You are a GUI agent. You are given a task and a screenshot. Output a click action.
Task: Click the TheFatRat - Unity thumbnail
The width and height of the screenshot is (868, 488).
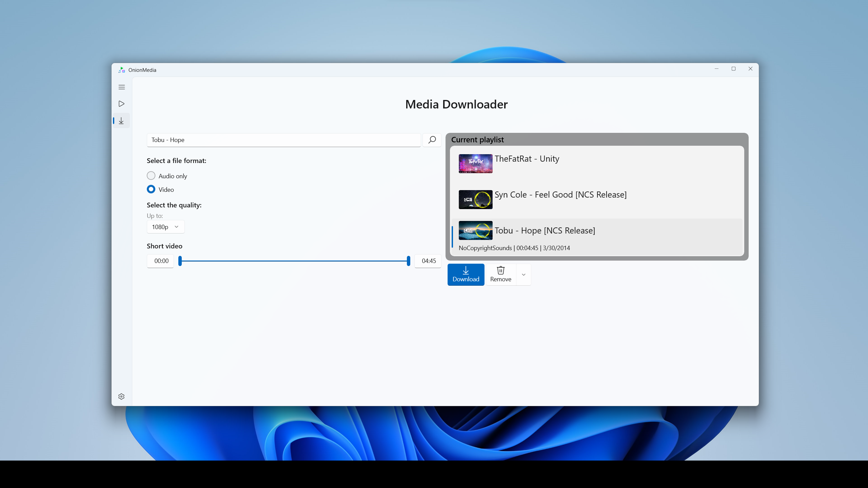click(x=475, y=164)
